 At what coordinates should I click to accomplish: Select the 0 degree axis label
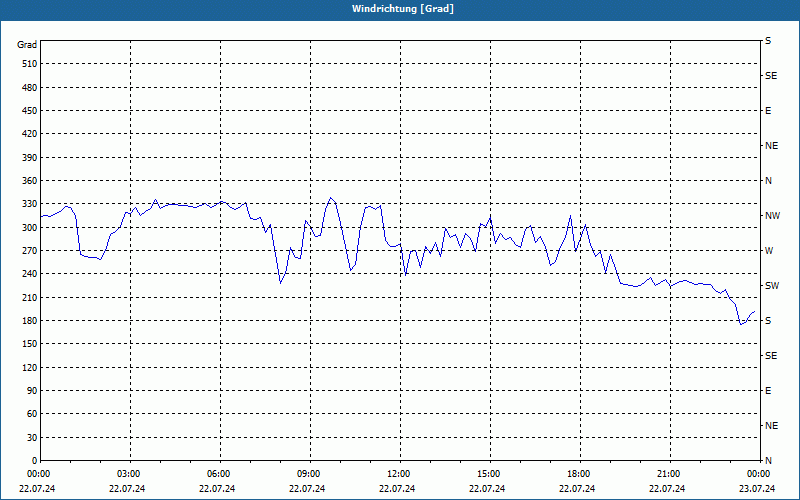coord(34,461)
